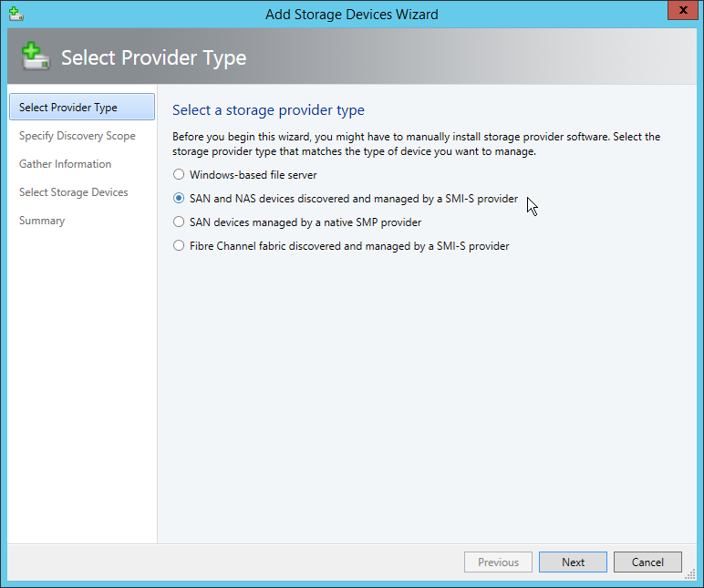Open the Select Provider Type step
The width and height of the screenshot is (704, 588).
(68, 108)
